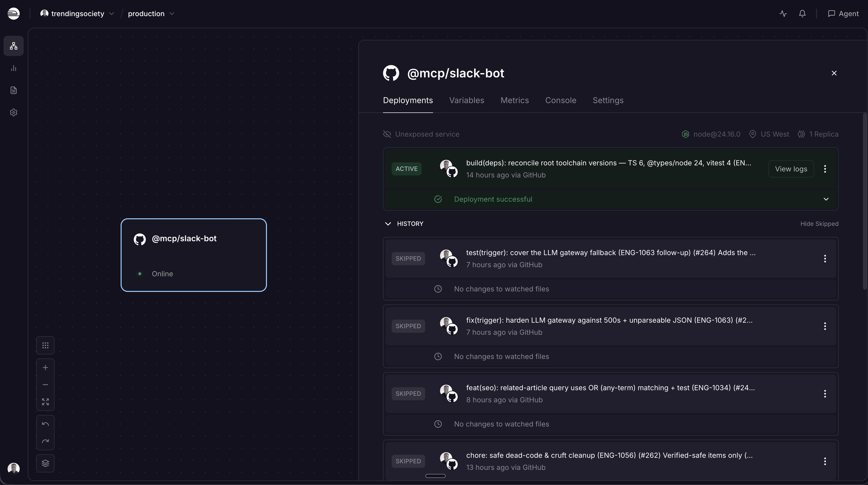
Task: Redo the canvas change
Action: [x=45, y=441]
